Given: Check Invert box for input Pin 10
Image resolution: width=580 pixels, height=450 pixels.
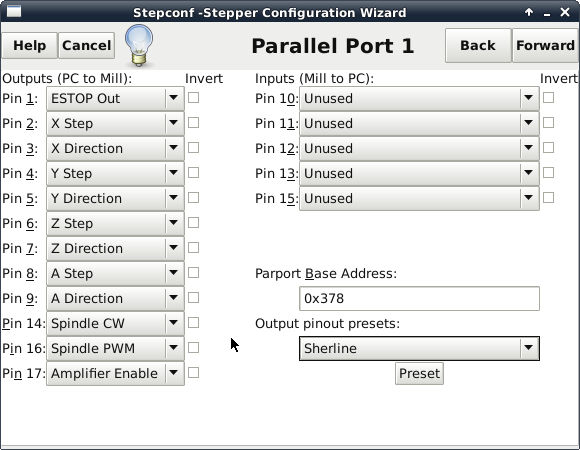Looking at the screenshot, I should coord(549,98).
